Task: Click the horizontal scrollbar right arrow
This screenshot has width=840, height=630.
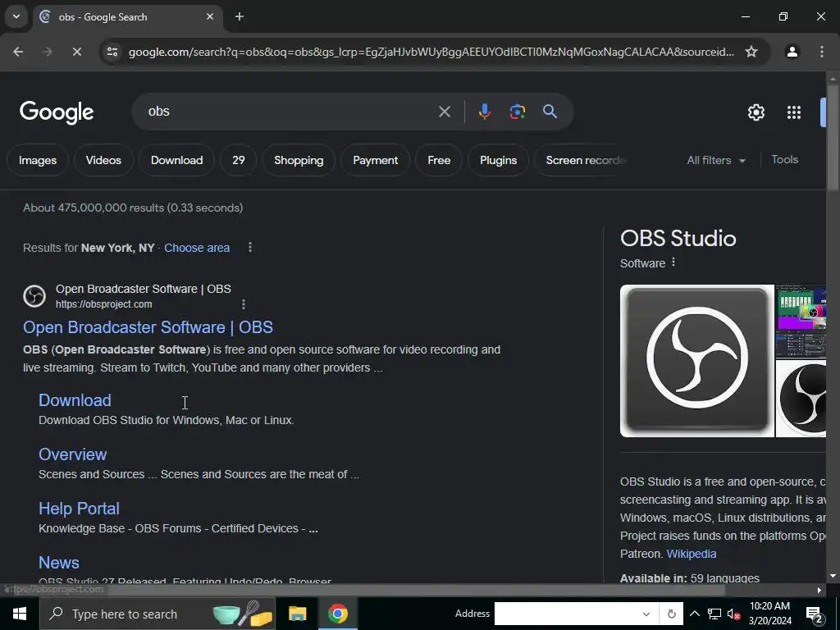Action: click(819, 590)
